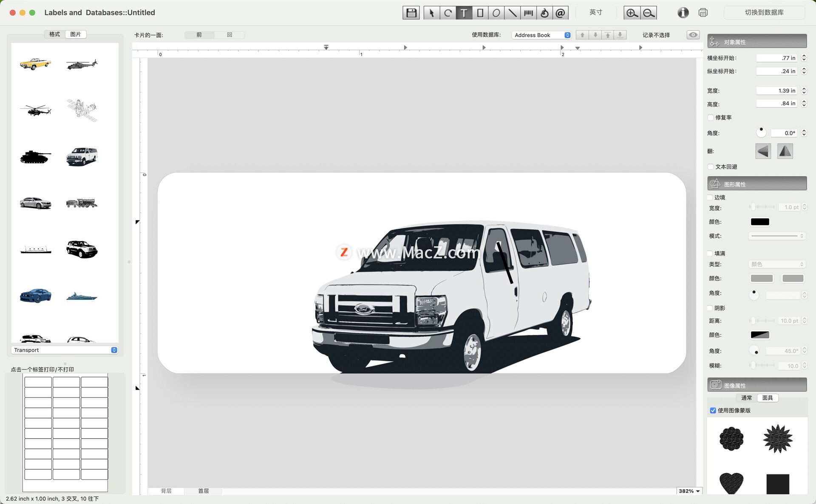816x504 pixels.
Task: Click the first fill grey color swatch
Action: (x=762, y=279)
